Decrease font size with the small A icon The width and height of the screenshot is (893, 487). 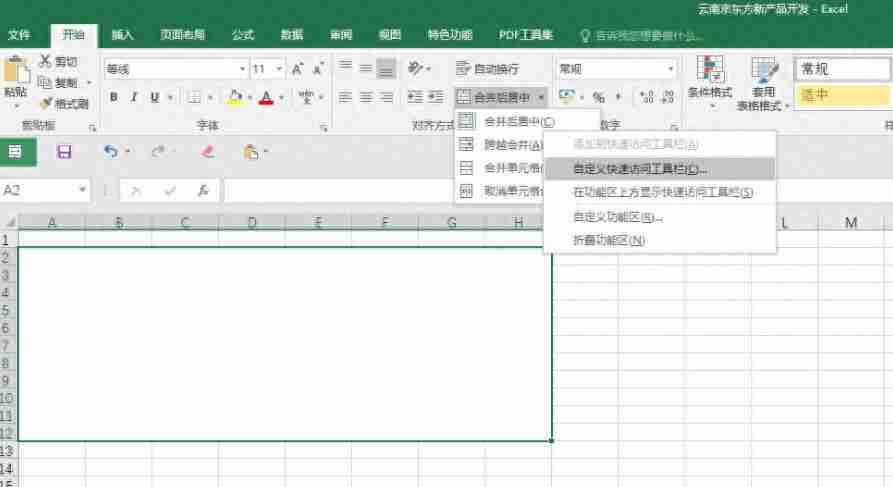click(318, 69)
